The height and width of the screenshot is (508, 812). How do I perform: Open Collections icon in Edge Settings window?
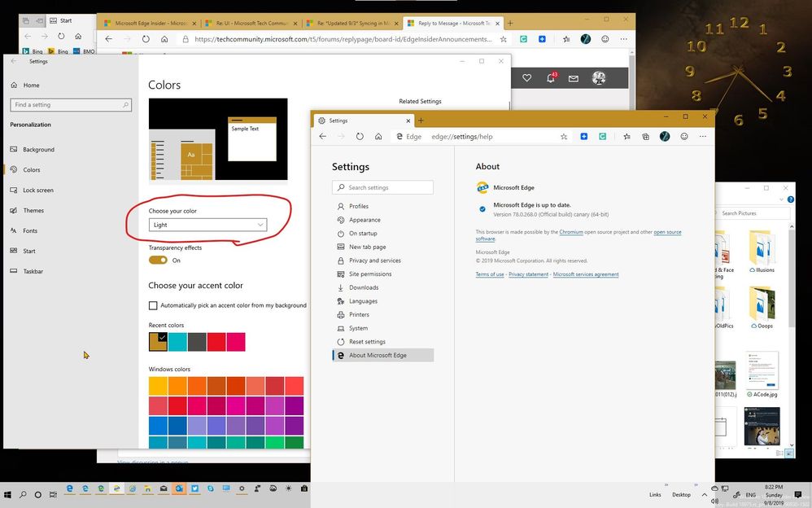(646, 136)
